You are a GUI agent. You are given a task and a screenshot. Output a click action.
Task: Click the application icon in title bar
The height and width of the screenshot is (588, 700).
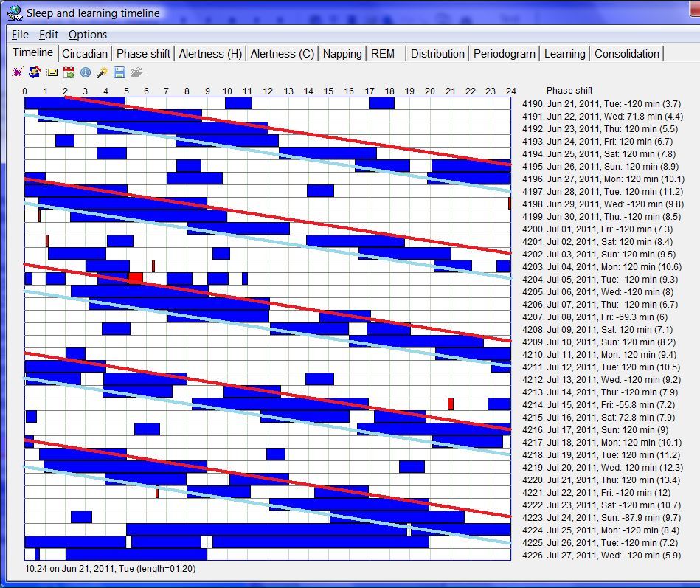click(x=13, y=13)
